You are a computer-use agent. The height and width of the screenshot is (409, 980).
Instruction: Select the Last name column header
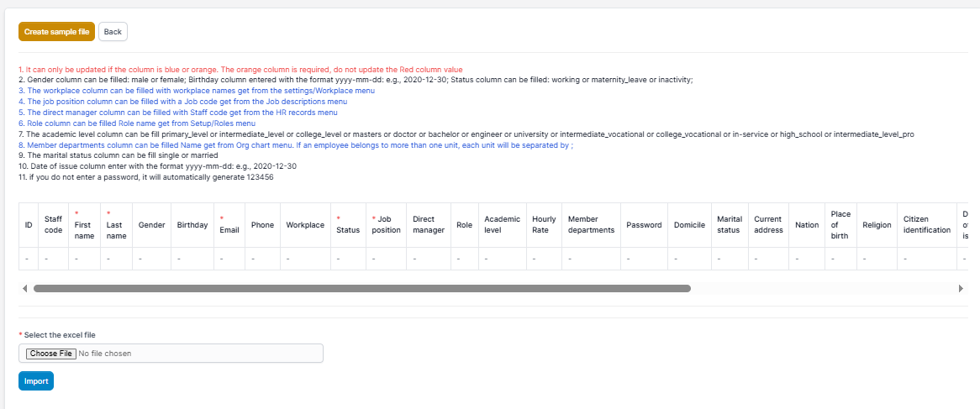[115, 225]
